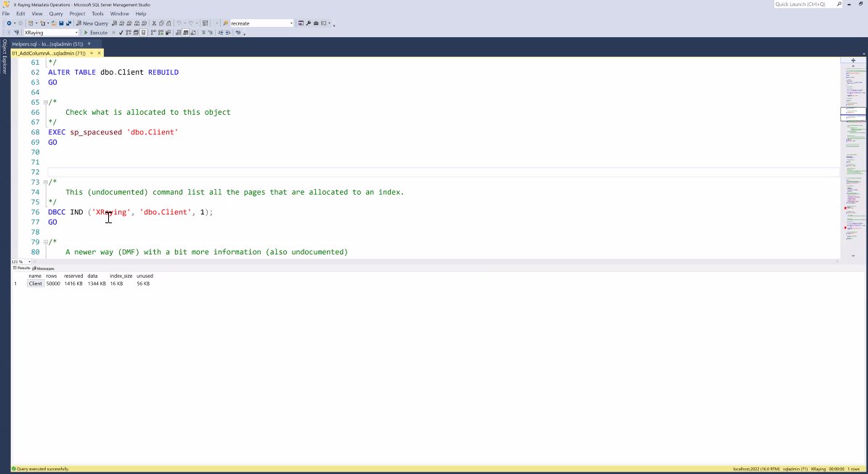The height and width of the screenshot is (474, 868).
Task: Open the Help menu
Action: tap(141, 13)
